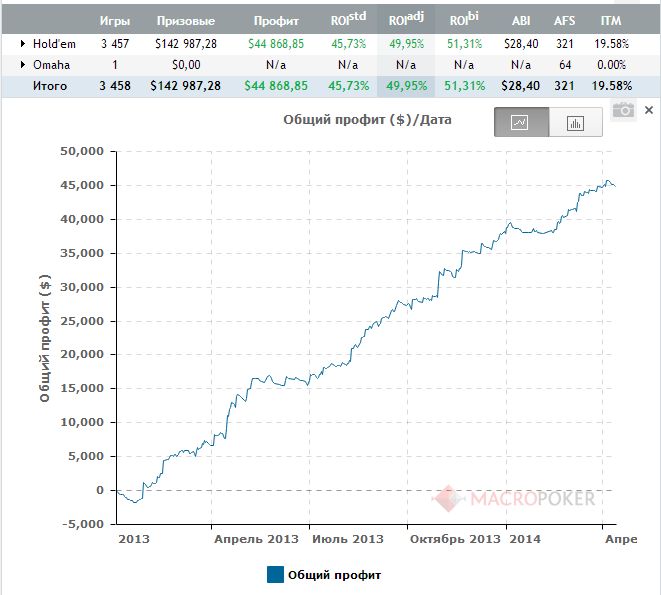This screenshot has width=661, height=595.
Task: Click Итого ABI value $28,40
Action: coord(521,86)
